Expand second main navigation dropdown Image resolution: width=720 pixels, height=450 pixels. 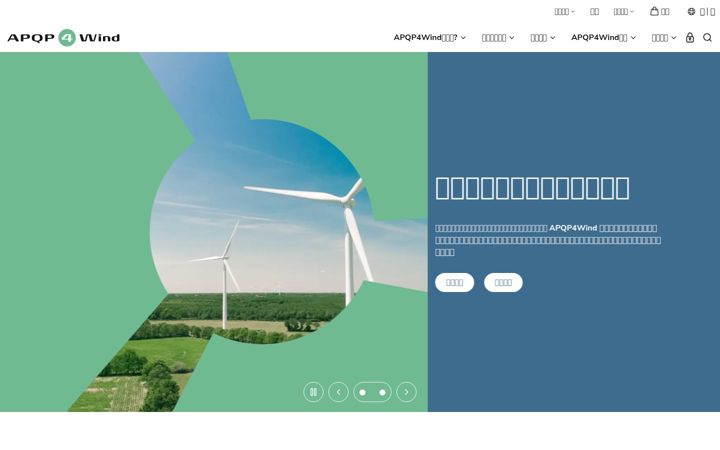click(498, 38)
